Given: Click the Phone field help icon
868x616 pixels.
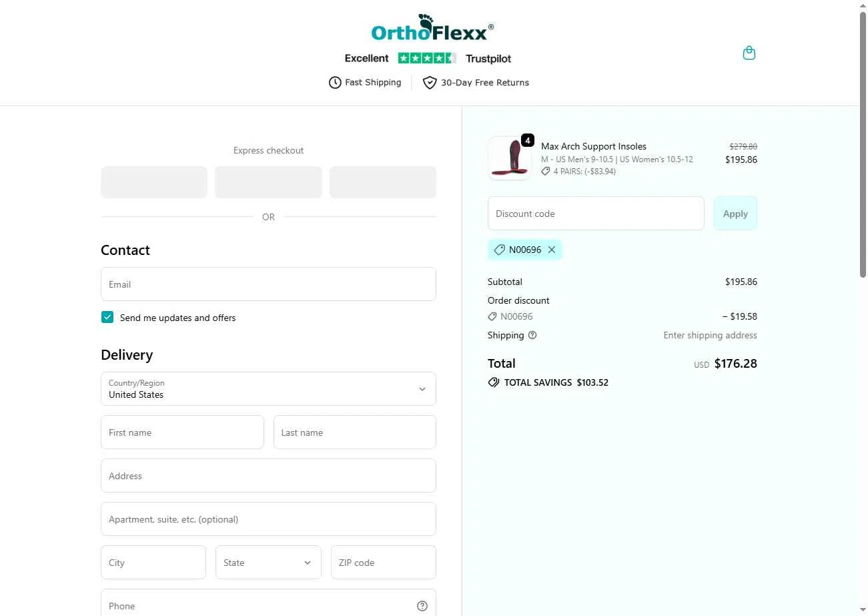Looking at the screenshot, I should coord(422,606).
